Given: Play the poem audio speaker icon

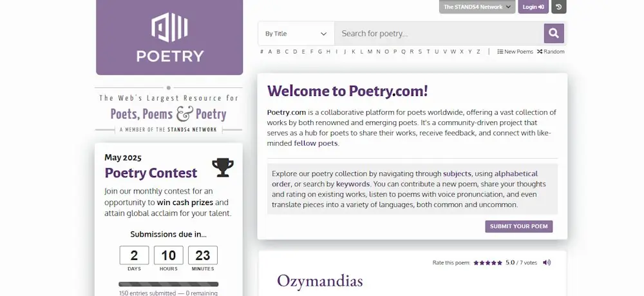Looking at the screenshot, I should pos(547,262).
